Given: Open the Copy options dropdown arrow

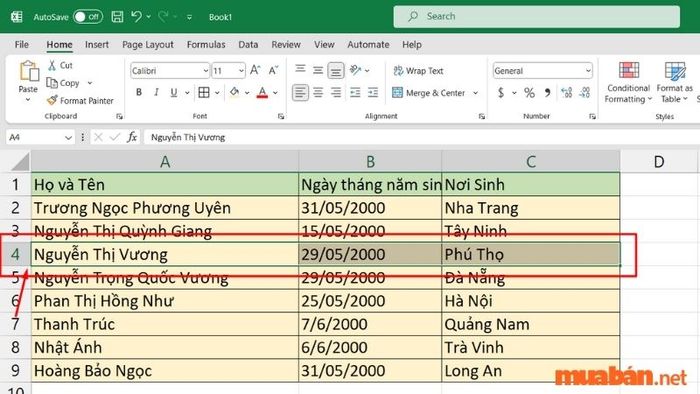Looking at the screenshot, I should tap(90, 83).
